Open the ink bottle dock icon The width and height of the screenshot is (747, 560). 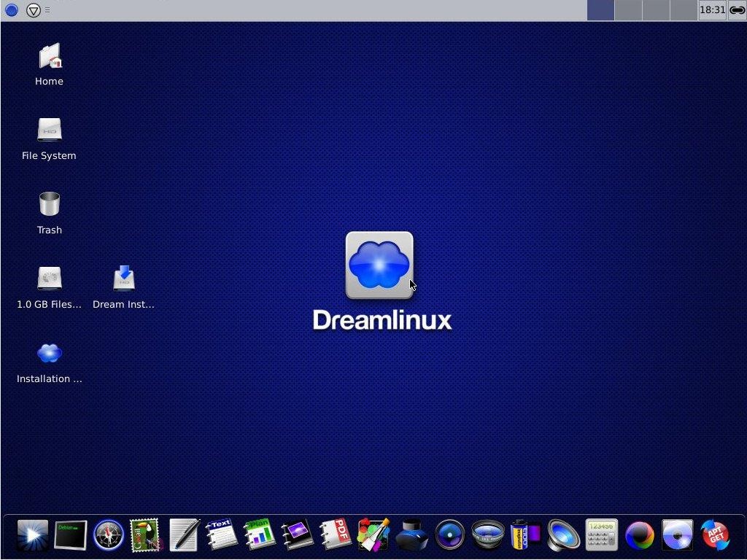click(411, 535)
